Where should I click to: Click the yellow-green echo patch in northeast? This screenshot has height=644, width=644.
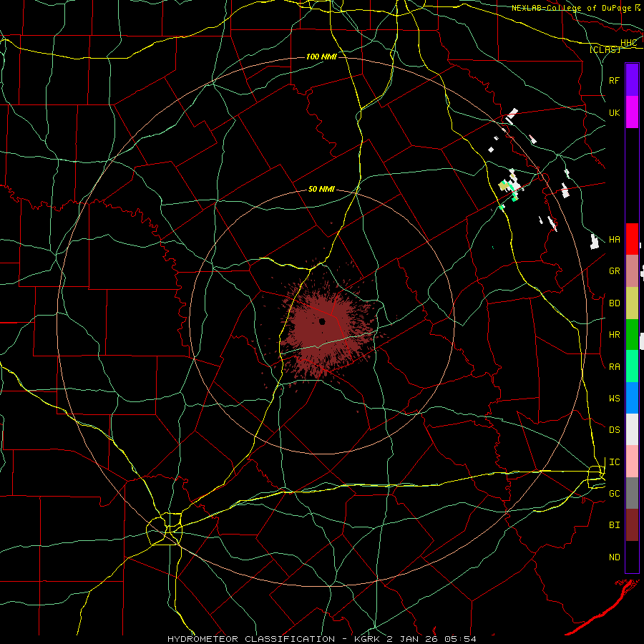point(504,185)
